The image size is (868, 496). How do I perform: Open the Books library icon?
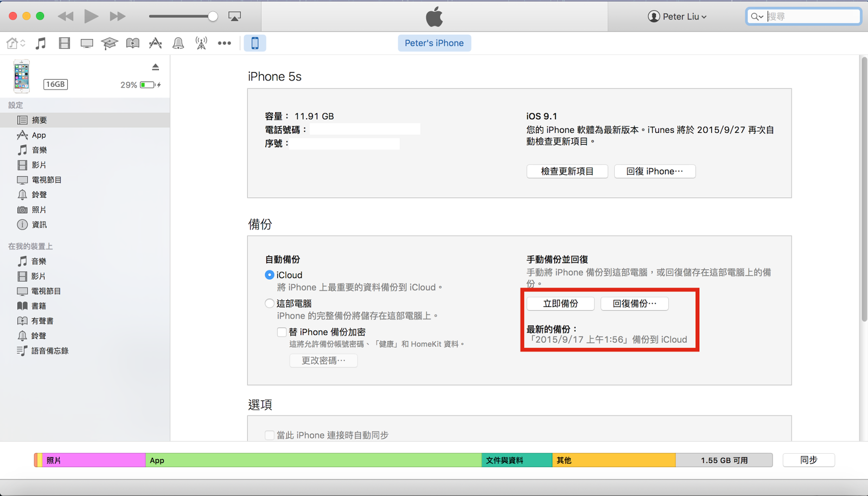tap(132, 43)
